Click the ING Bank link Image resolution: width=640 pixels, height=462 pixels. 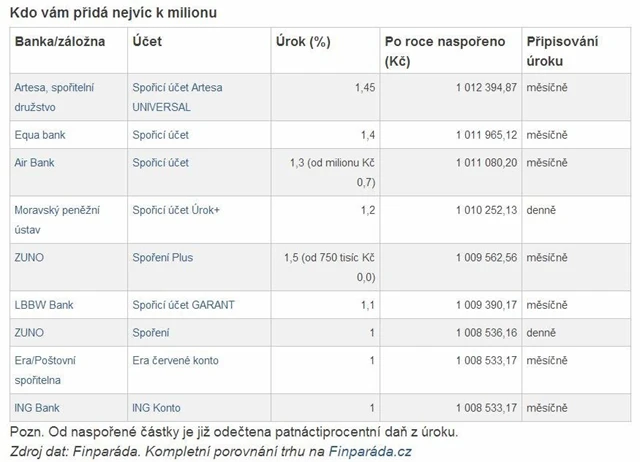(x=38, y=407)
